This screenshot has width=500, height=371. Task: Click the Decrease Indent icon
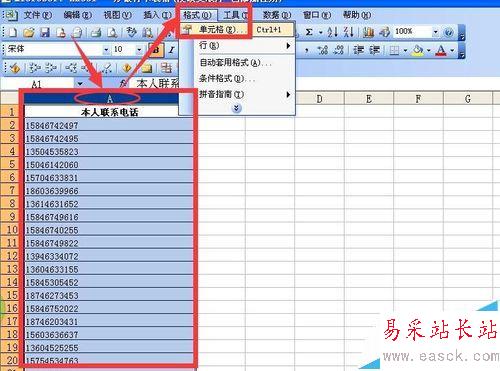point(358,50)
